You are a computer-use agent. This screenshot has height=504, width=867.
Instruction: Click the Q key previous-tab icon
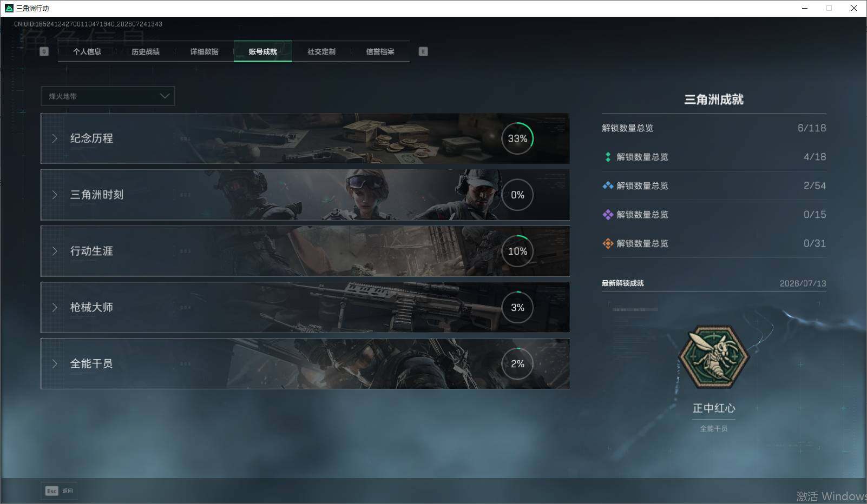[44, 51]
